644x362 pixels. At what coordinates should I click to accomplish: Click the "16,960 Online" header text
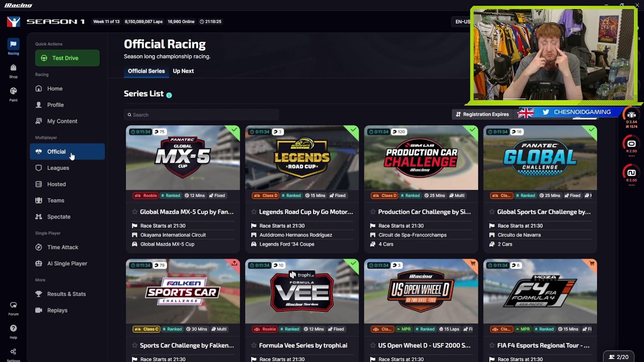(x=181, y=22)
